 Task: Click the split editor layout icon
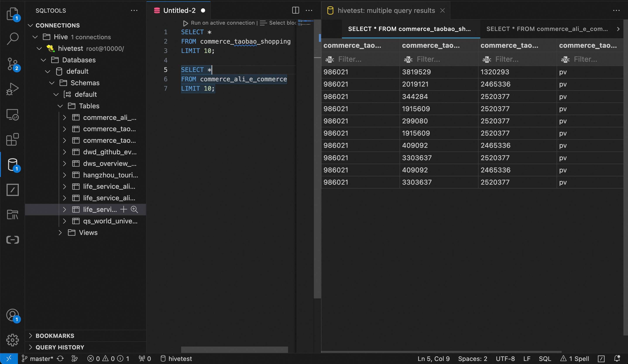295,10
